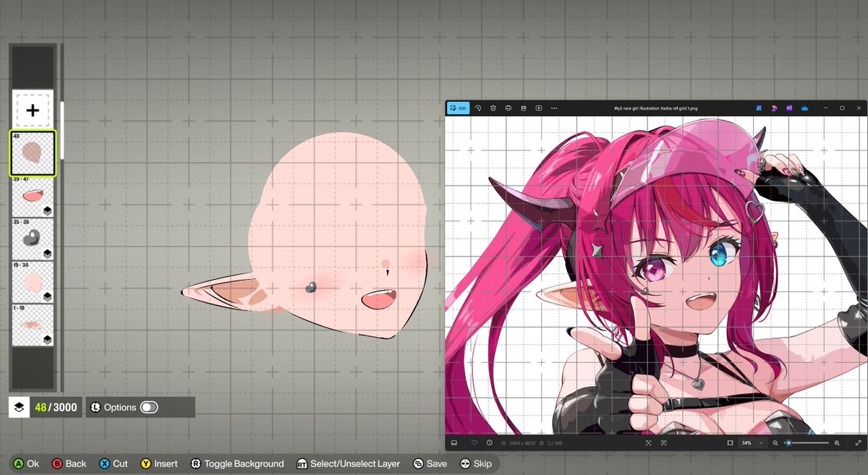Delete the image using trash icon

[493, 108]
